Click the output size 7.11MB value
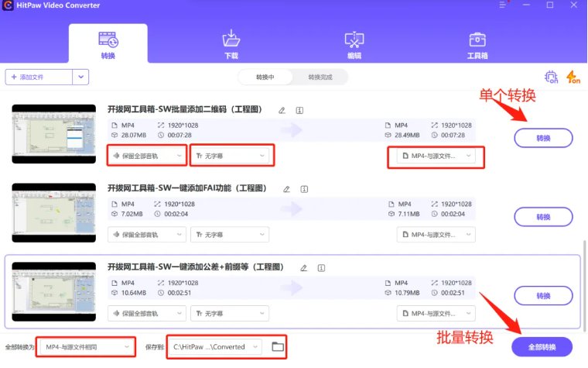The height and width of the screenshot is (368, 588). [409, 214]
